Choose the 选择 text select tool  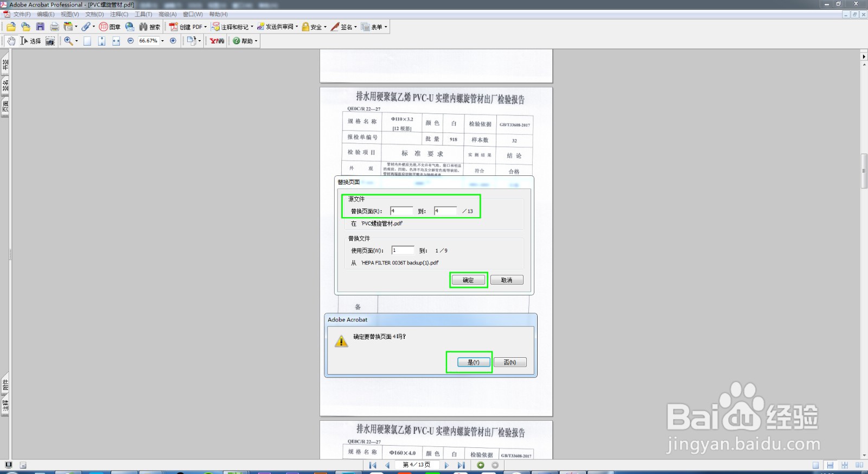30,41
